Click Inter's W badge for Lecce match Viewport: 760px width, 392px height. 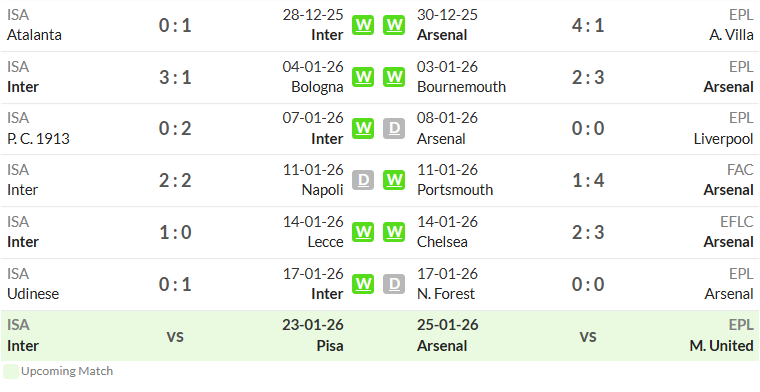point(363,232)
